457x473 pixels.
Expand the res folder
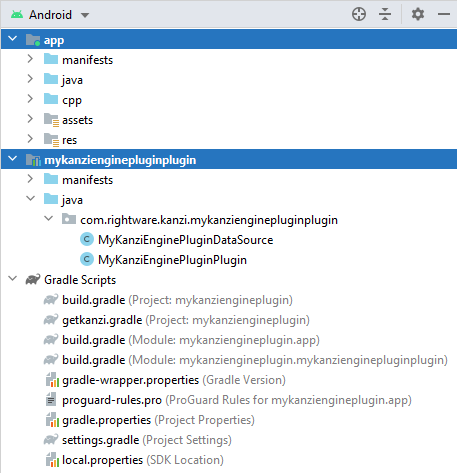coord(30,139)
